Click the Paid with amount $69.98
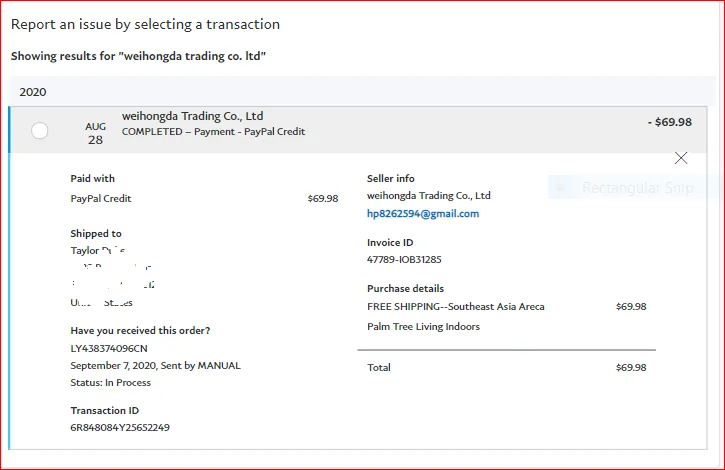Screen dimensions: 725x470 [x=323, y=198]
